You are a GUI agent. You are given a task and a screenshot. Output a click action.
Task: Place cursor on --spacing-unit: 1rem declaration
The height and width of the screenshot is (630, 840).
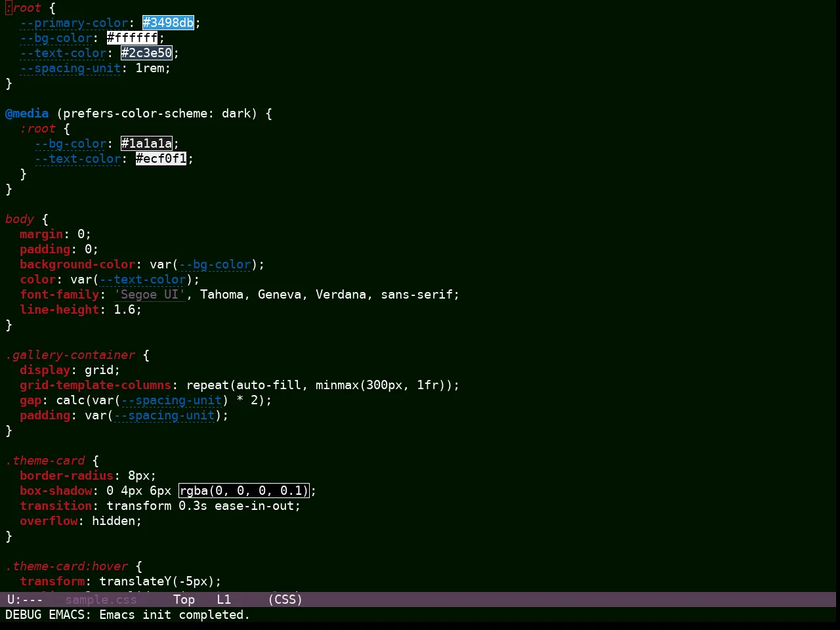pos(95,68)
